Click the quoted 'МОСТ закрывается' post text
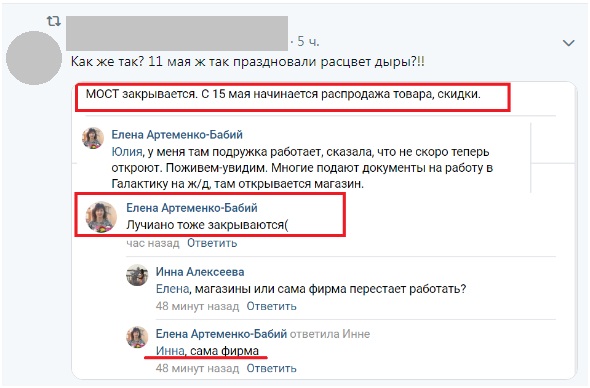This screenshot has height=388, width=590. point(283,94)
